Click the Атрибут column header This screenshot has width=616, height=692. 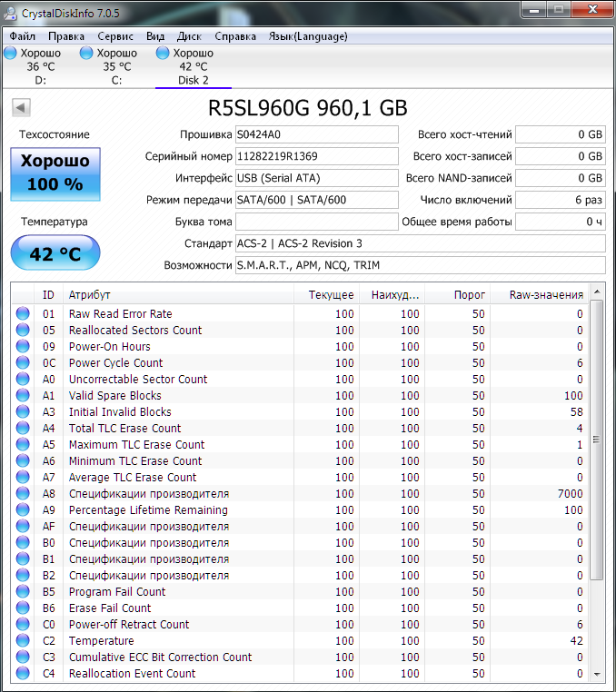click(178, 295)
